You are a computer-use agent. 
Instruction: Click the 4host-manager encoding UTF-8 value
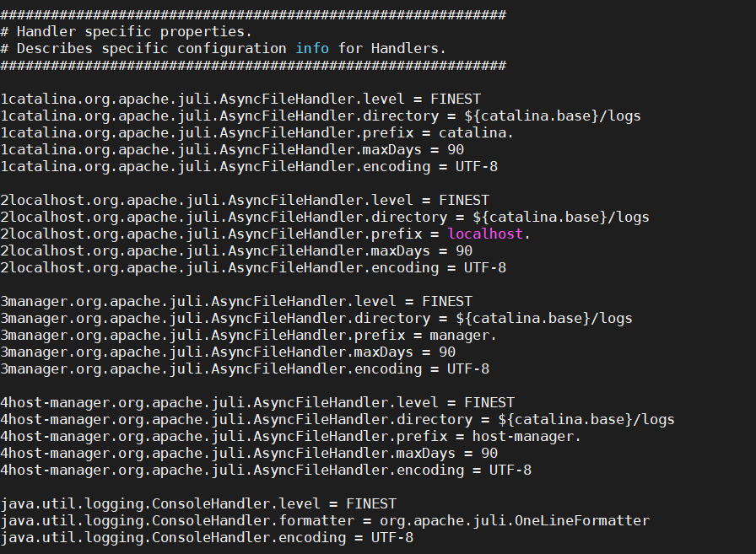[510, 471]
